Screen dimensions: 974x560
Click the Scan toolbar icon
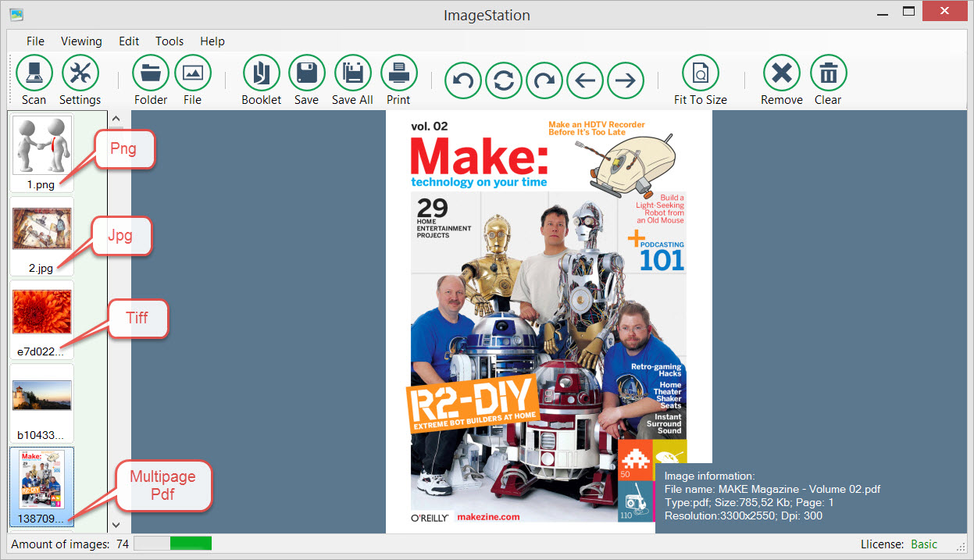(34, 74)
